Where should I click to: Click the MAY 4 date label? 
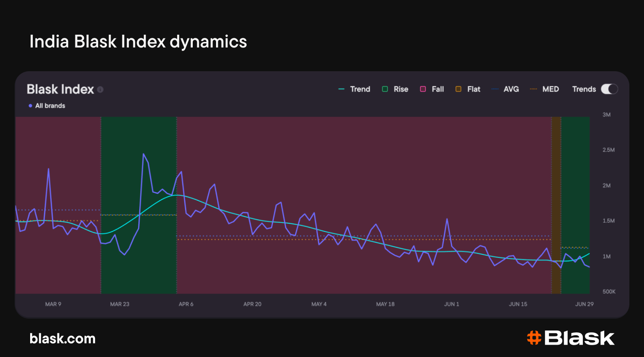coord(319,304)
